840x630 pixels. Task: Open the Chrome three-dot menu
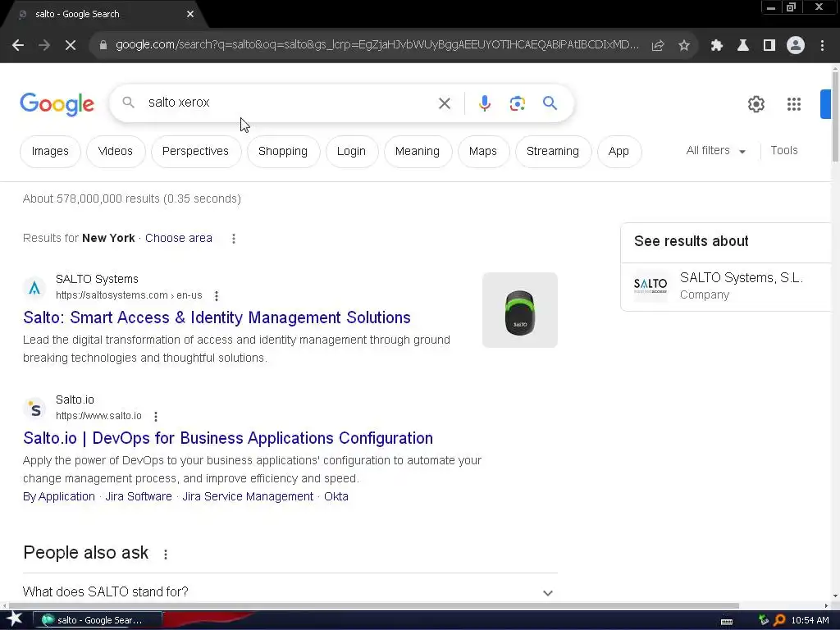(x=822, y=46)
